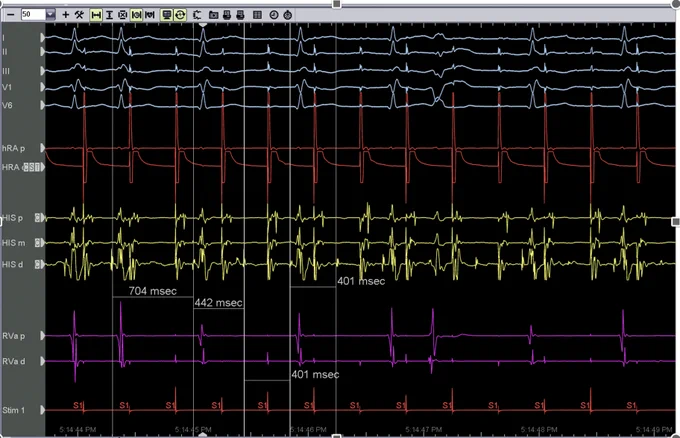Screen dimensions: 680x438
Task: Click the triangle marker for lead II
Action: [42, 52]
